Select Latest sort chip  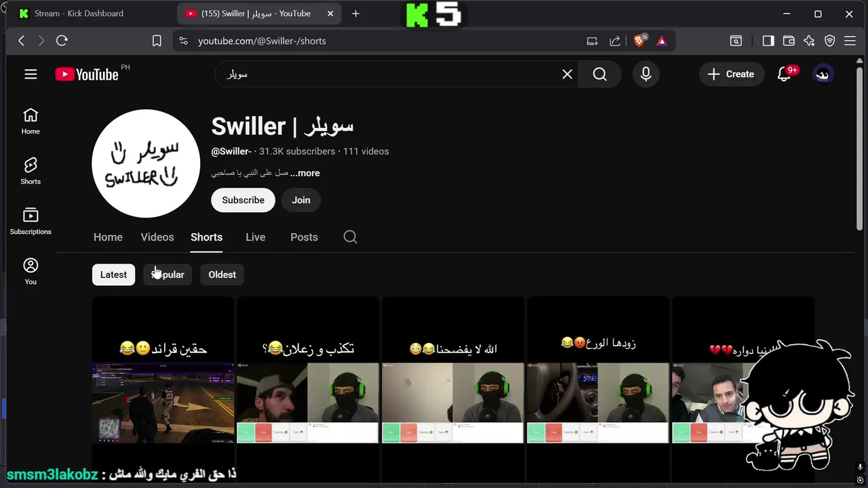click(x=113, y=274)
